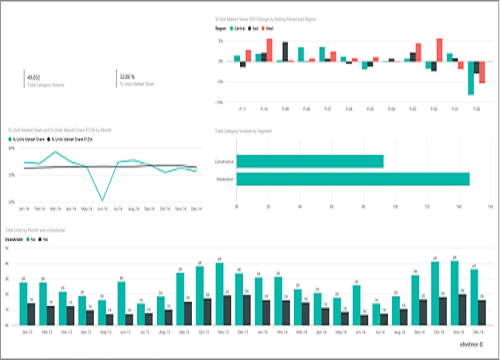Click the Mar-14 peak on market share line
The image size is (500, 360).
(55, 152)
